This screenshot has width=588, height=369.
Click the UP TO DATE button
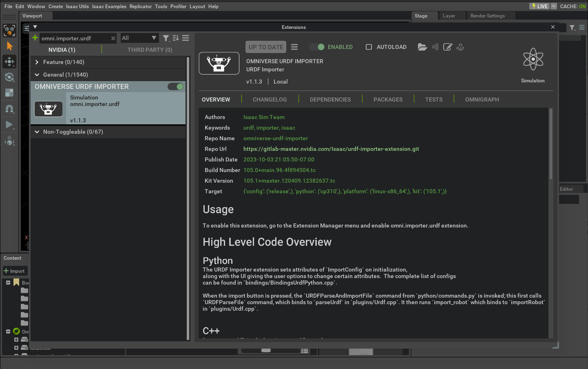[x=266, y=47]
